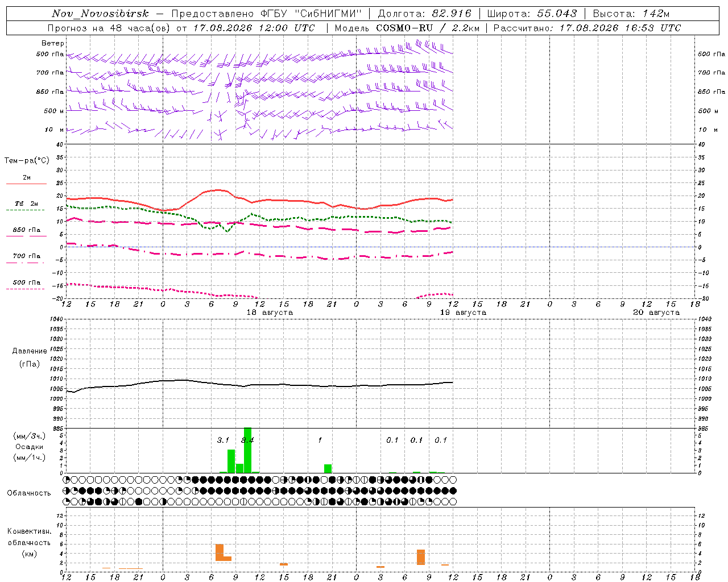The image size is (728, 582).
Task: Click the Ветер wind panel label
Action: [x=53, y=43]
